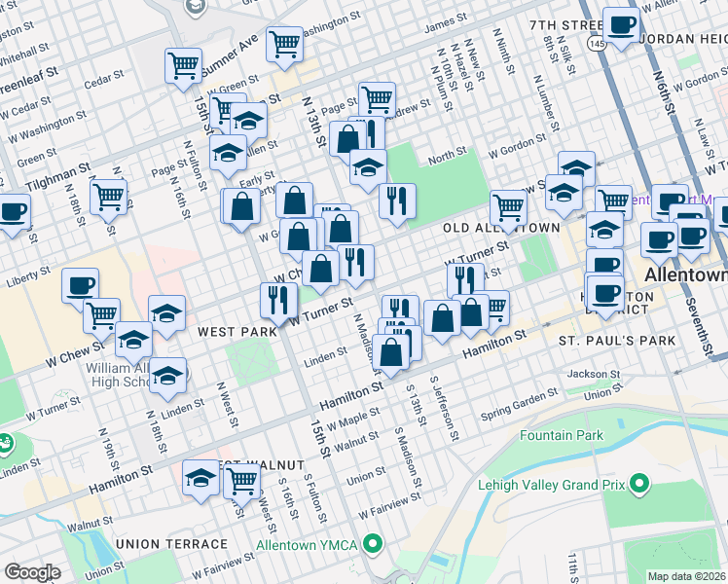Screen dimensions: 728x584
Task: Select the shopping cart marker near Cedar St
Action: [183, 66]
